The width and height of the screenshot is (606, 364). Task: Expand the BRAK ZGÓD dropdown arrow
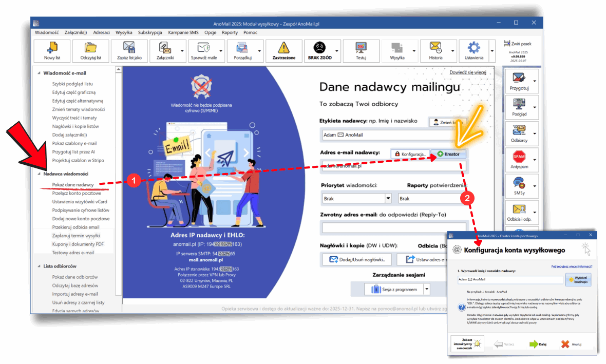[337, 51]
